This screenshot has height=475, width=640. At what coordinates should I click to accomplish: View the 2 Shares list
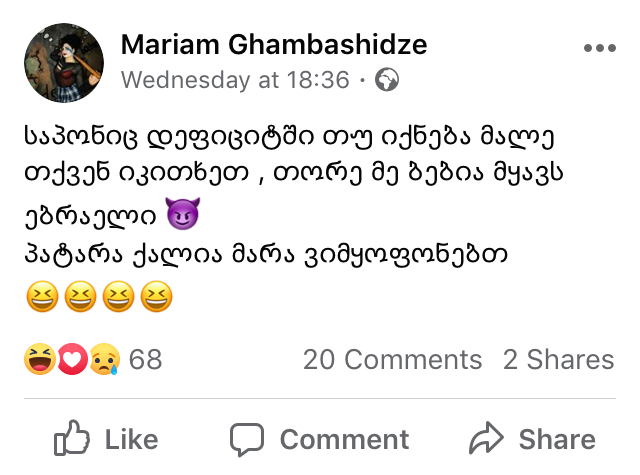pyautogui.click(x=558, y=360)
